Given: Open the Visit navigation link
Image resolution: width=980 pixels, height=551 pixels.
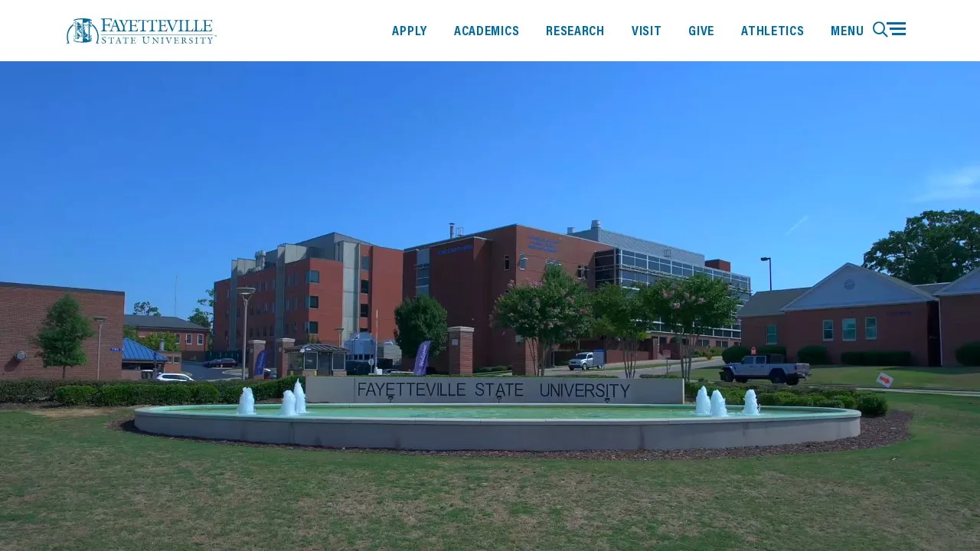Looking at the screenshot, I should click(x=646, y=31).
